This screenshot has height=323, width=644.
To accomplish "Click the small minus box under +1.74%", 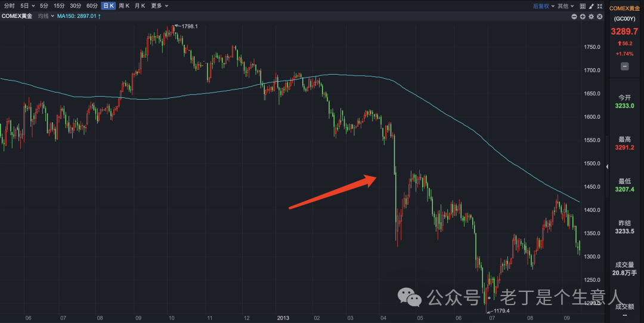I will (624, 66).
